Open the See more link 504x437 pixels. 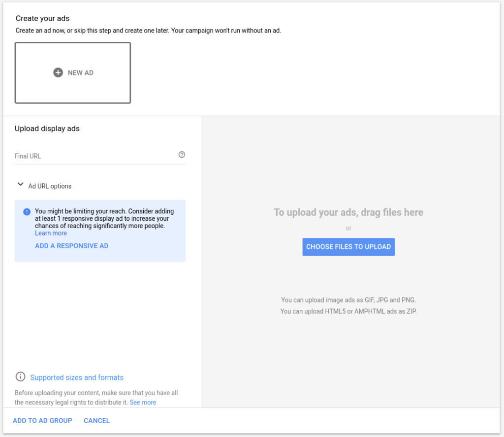pyautogui.click(x=143, y=403)
